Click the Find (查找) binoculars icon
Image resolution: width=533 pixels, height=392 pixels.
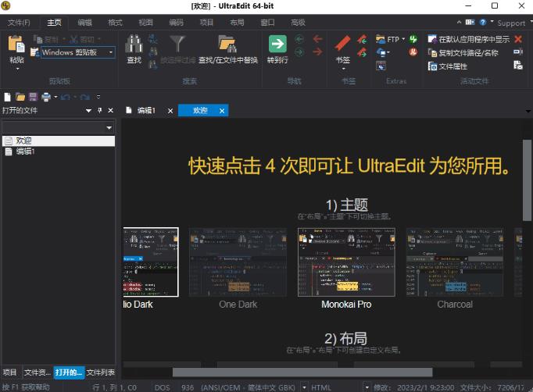pyautogui.click(x=134, y=44)
